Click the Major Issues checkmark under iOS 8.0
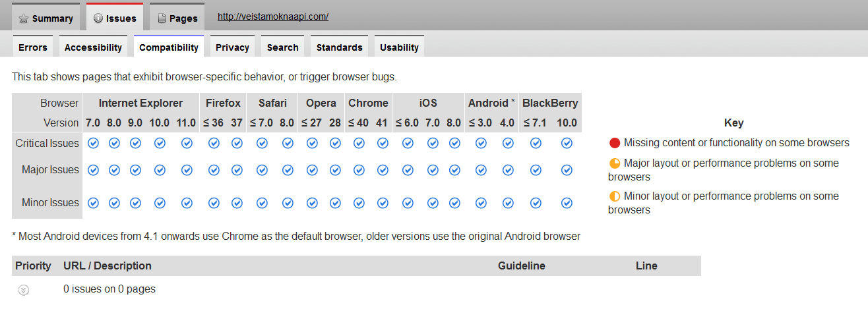Viewport: 868px width, 309px height. click(454, 170)
